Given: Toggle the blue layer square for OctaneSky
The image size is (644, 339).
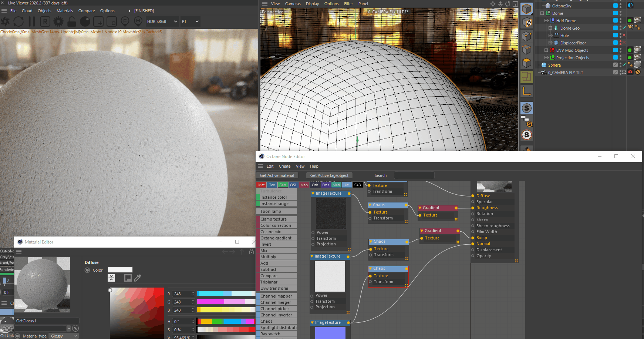Looking at the screenshot, I should (x=616, y=6).
